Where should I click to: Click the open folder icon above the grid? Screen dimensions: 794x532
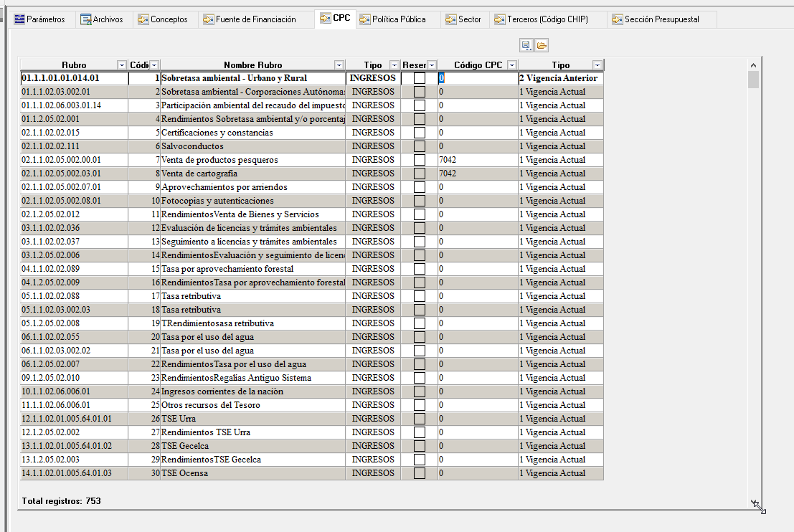(542, 45)
